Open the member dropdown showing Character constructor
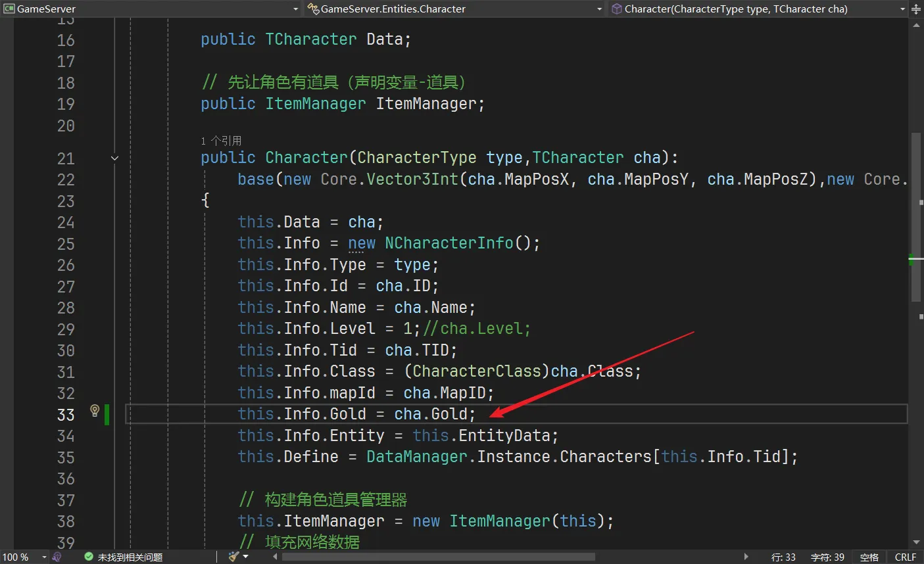The height and width of the screenshot is (564, 924). 902,9
